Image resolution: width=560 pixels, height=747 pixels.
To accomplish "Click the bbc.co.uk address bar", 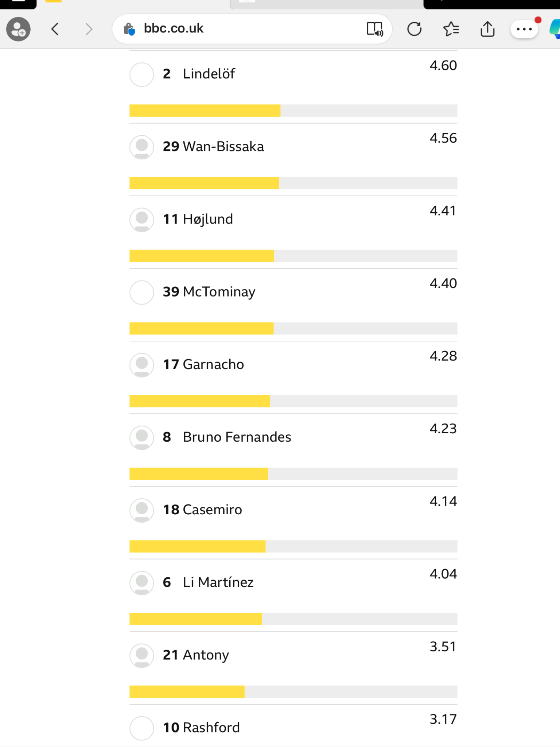I will (252, 29).
